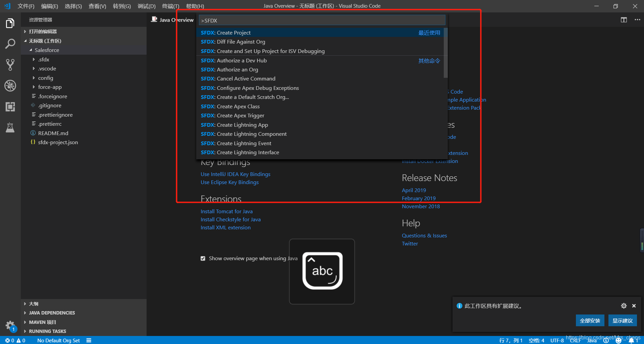644x344 pixels.
Task: Open the 帮助(H) menu
Action: pyautogui.click(x=195, y=6)
